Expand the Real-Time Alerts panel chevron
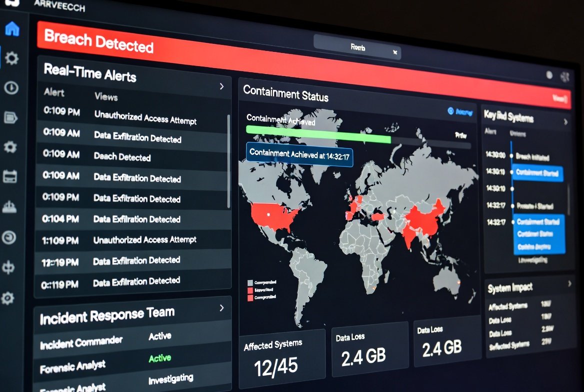Screen dimensions: 584x392 pos(221,86)
